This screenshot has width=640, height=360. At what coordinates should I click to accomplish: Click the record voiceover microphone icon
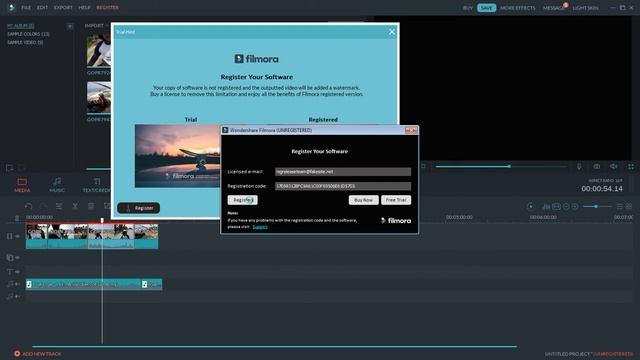tap(579, 167)
